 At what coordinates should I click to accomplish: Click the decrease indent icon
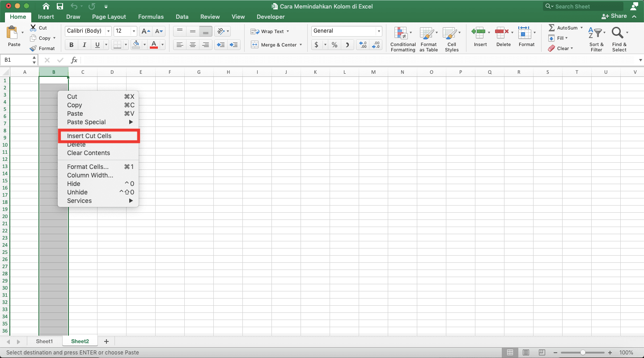coord(220,45)
